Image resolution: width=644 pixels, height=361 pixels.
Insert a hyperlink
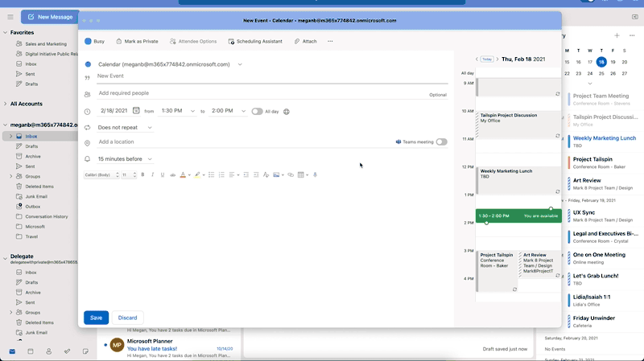click(x=291, y=174)
